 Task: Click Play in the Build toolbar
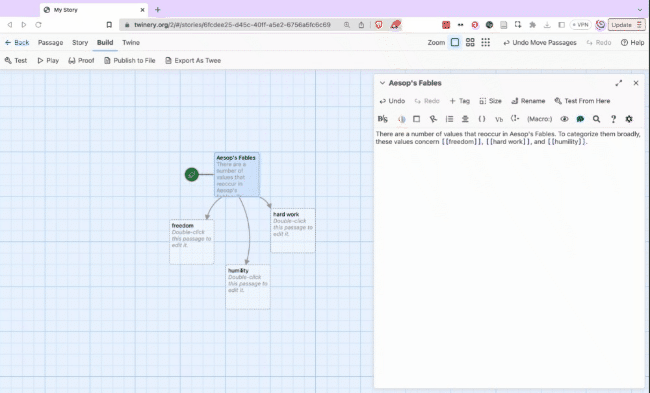(x=48, y=61)
